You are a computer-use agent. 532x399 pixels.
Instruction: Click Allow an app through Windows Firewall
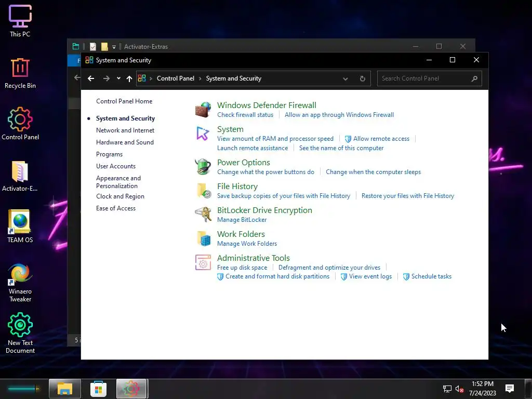coord(339,115)
